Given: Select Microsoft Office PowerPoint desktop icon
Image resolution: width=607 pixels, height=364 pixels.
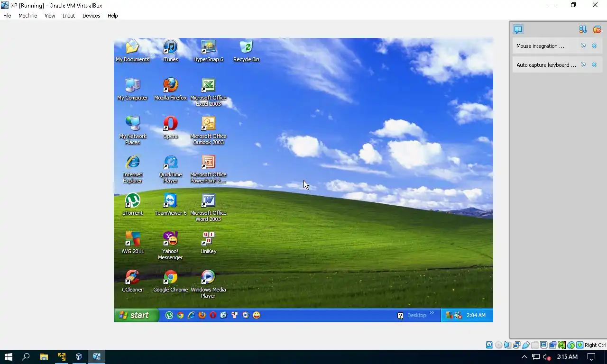Looking at the screenshot, I should tap(208, 169).
